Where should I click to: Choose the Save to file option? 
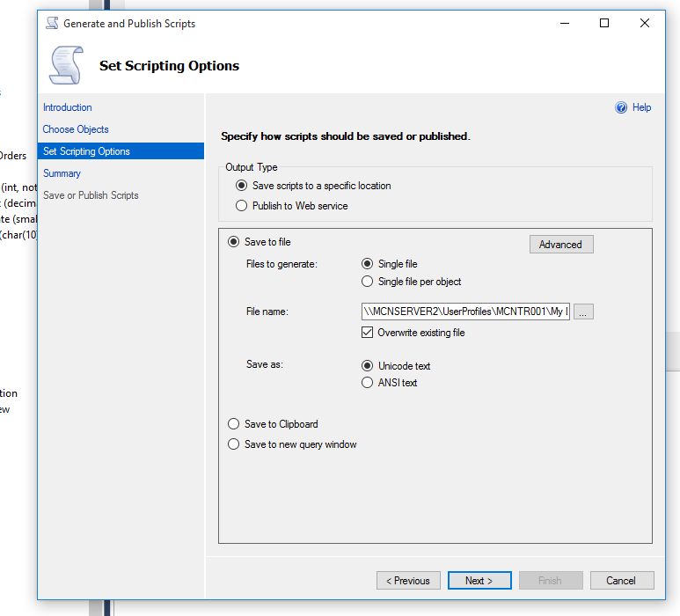[233, 242]
